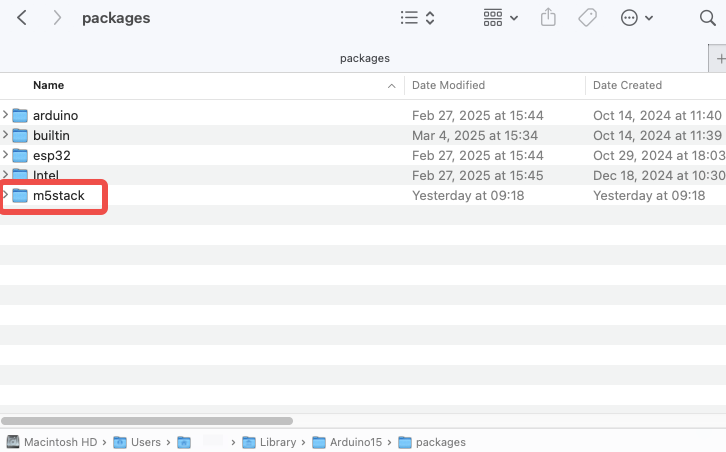The image size is (726, 452).
Task: Open the More actions ellipsis menu
Action: click(x=636, y=18)
